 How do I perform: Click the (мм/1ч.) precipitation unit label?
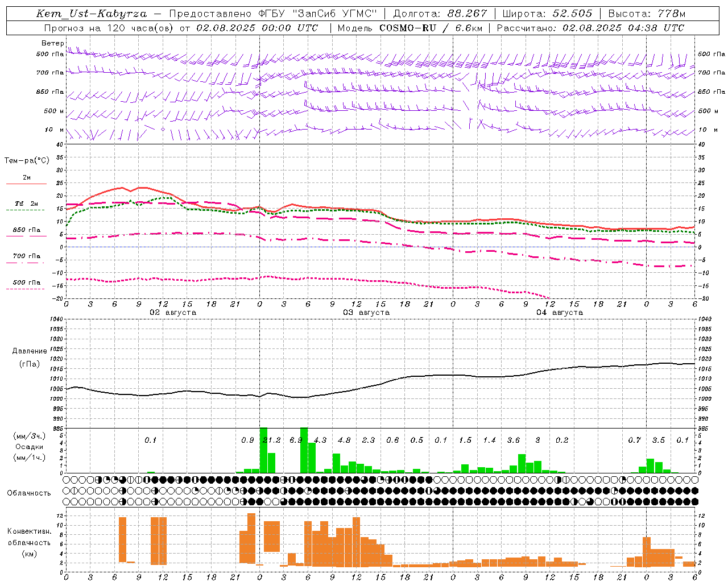[30, 458]
